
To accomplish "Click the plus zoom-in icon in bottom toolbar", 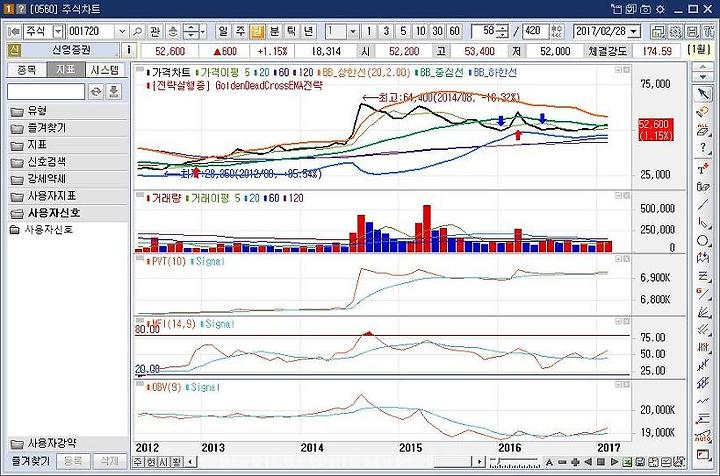I will click(x=575, y=462).
